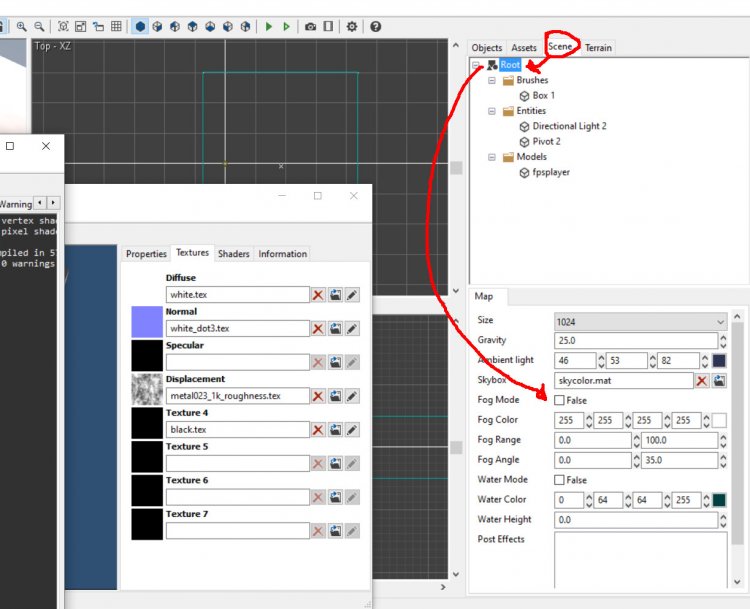The image size is (750, 609).
Task: Open the Terrain tab
Action: point(598,48)
